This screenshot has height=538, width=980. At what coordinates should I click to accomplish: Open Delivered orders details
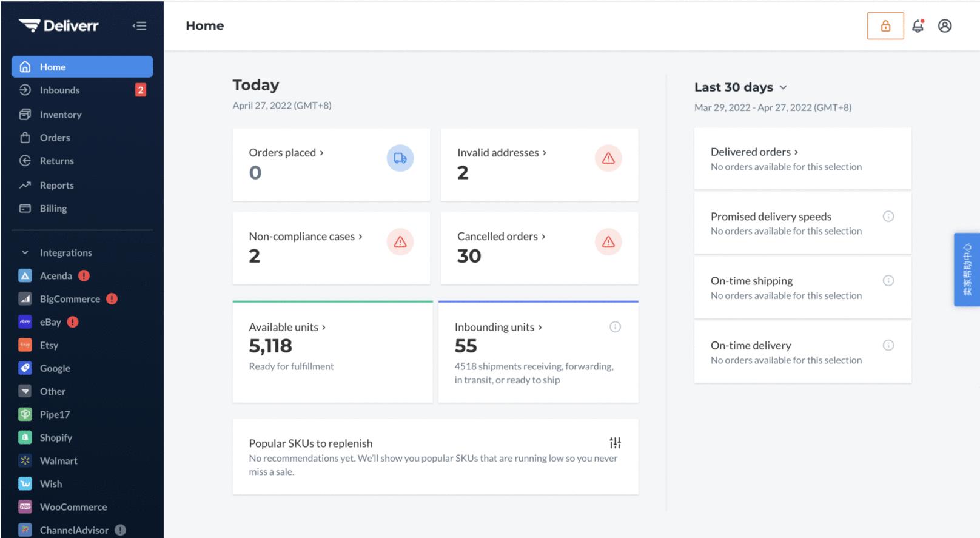[754, 152]
